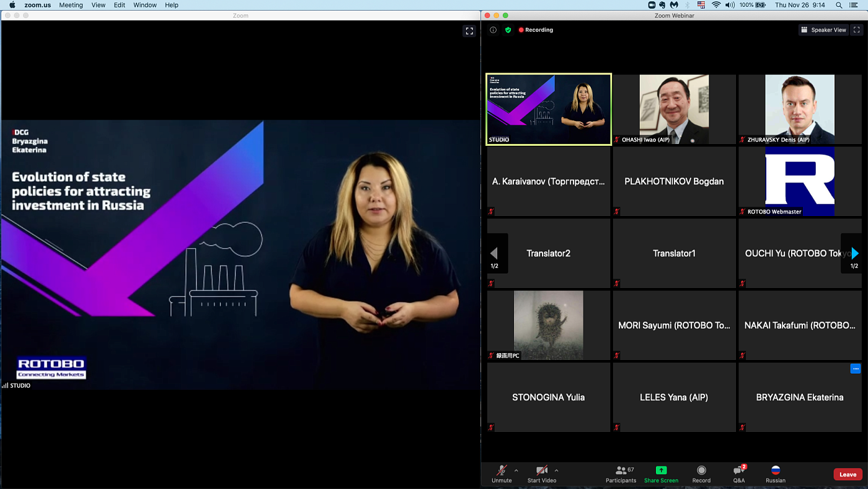Viewport: 868px width, 489px height.
Task: Click the Bluetooth menu bar icon
Action: [x=688, y=5]
